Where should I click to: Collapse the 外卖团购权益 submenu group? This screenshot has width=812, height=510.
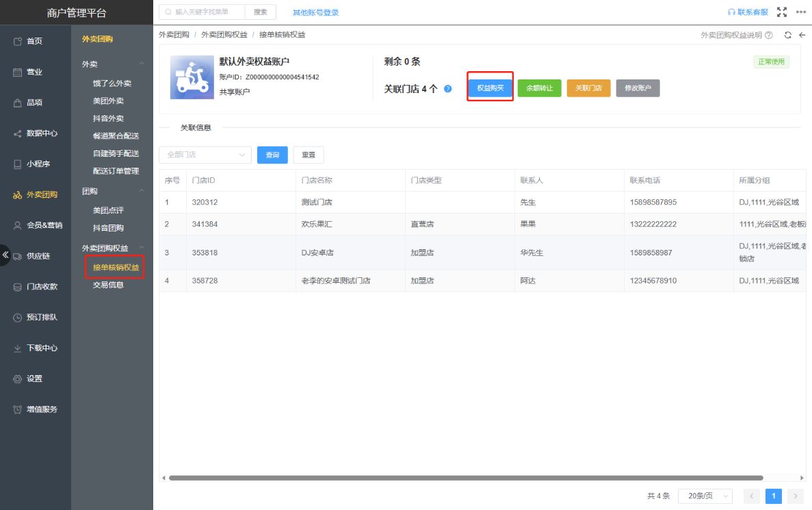[x=142, y=248]
